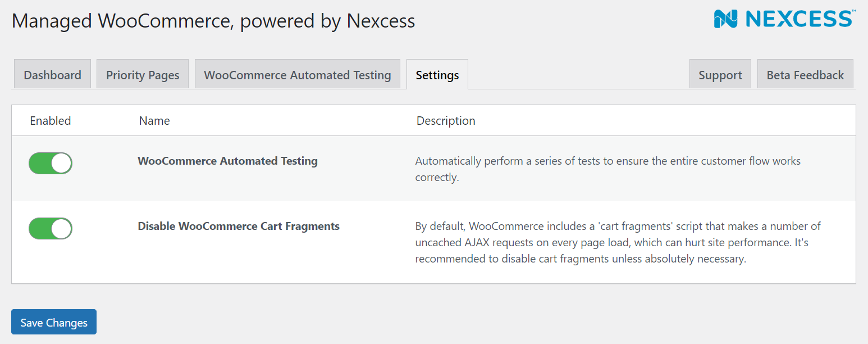Open the Dashboard tab
This screenshot has height=344, width=868.
52,75
